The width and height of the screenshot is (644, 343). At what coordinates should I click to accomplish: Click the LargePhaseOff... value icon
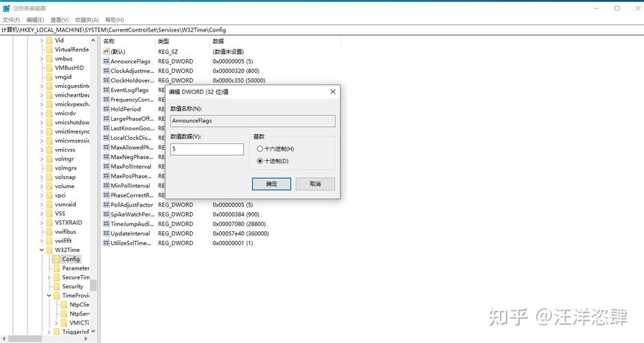click(x=106, y=119)
